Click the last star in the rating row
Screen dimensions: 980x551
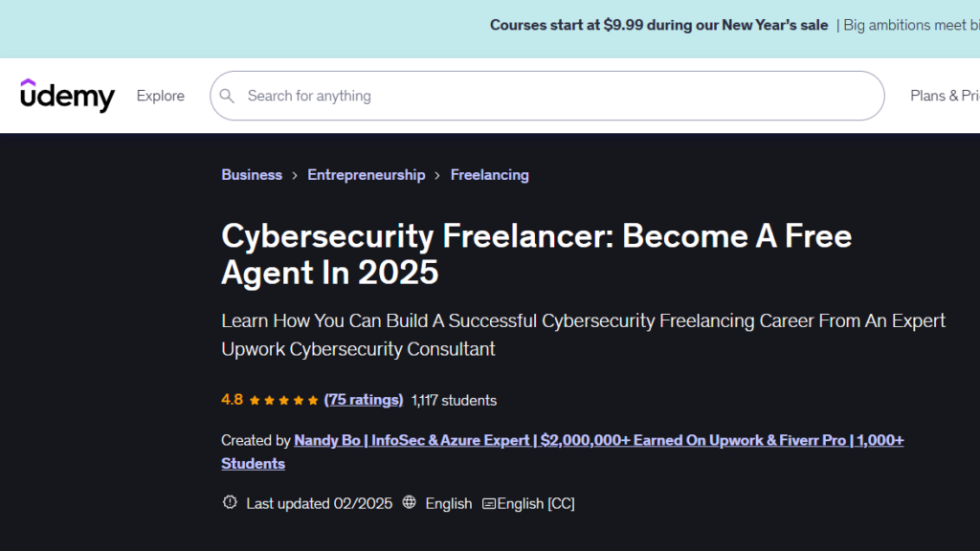coord(314,400)
